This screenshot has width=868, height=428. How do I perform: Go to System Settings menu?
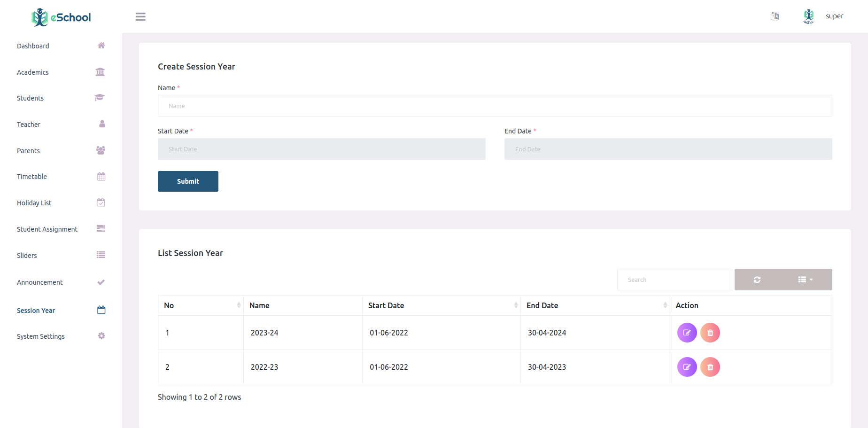click(x=41, y=336)
